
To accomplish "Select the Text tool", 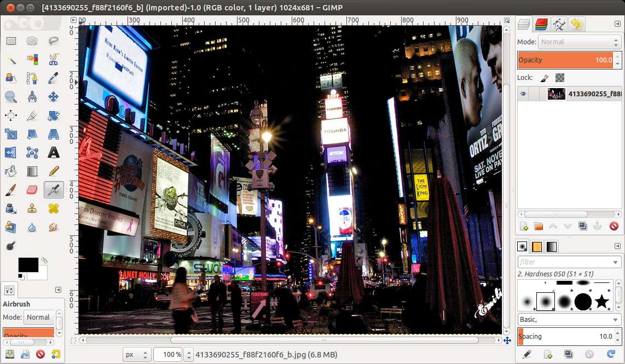I will point(53,152).
